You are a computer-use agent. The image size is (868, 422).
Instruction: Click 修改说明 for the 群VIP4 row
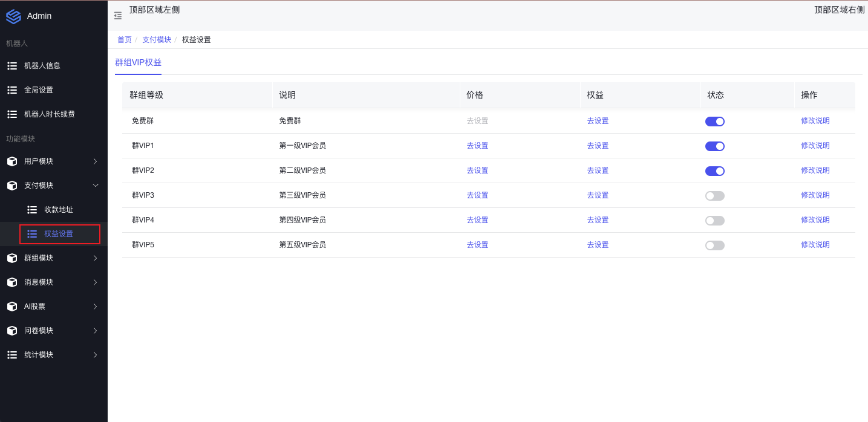click(x=815, y=220)
